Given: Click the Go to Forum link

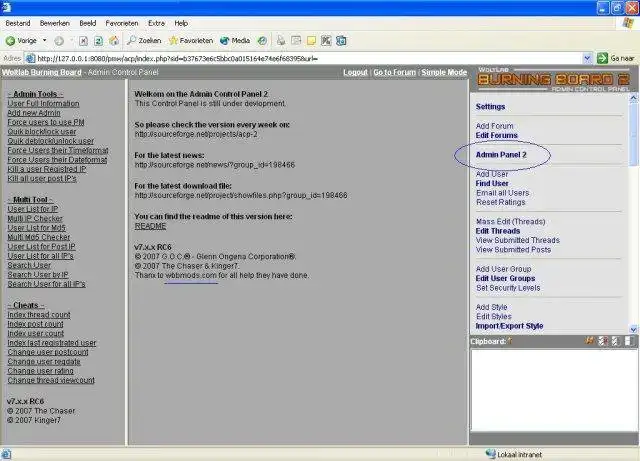Looking at the screenshot, I should pos(394,72).
